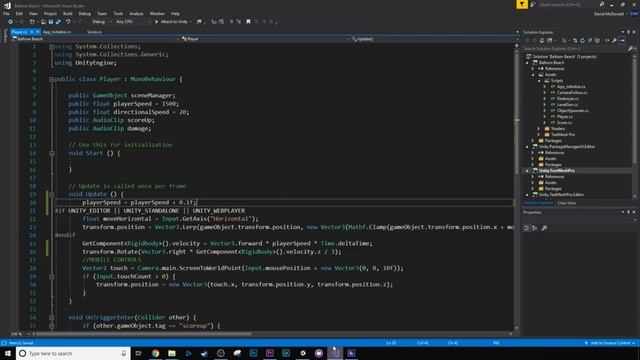Switch to the App_Initialize.cs tab
640x360 pixels.
57,31
